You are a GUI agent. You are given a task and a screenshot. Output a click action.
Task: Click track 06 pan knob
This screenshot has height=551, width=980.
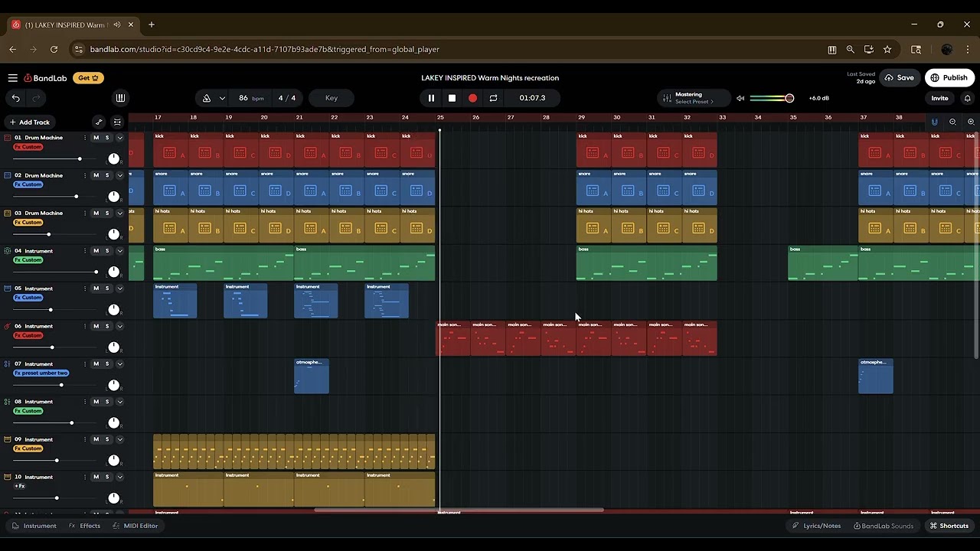[x=114, y=347]
